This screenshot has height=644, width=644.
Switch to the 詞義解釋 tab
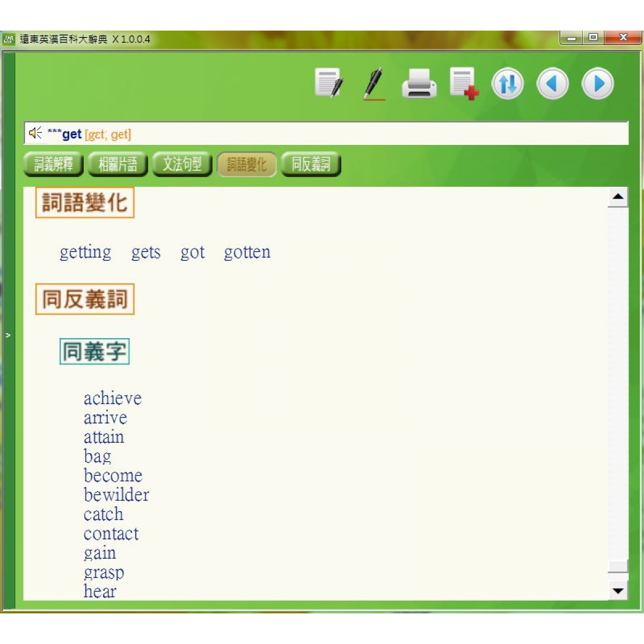coord(53,164)
